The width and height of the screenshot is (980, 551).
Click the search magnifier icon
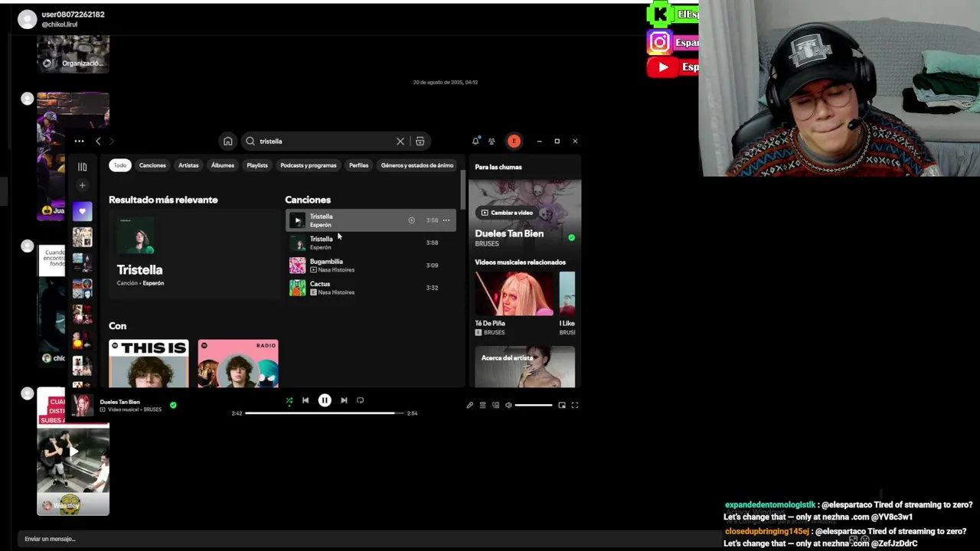coord(250,141)
